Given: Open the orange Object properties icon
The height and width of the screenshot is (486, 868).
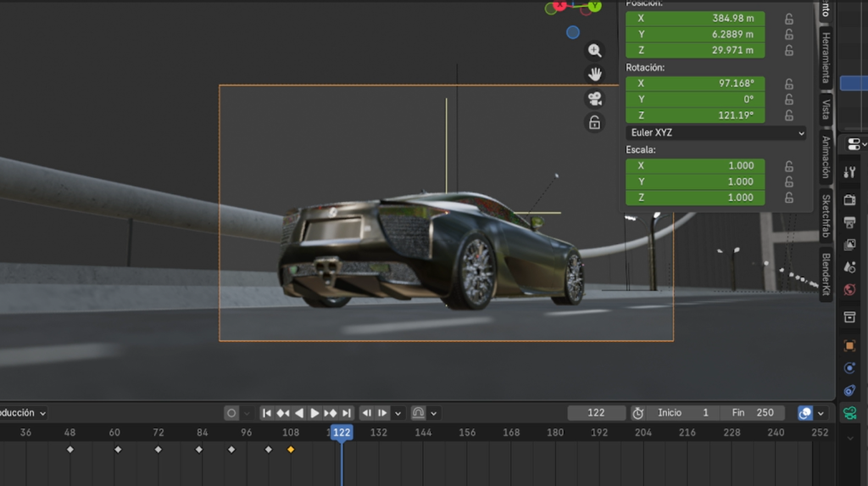Looking at the screenshot, I should (x=849, y=346).
